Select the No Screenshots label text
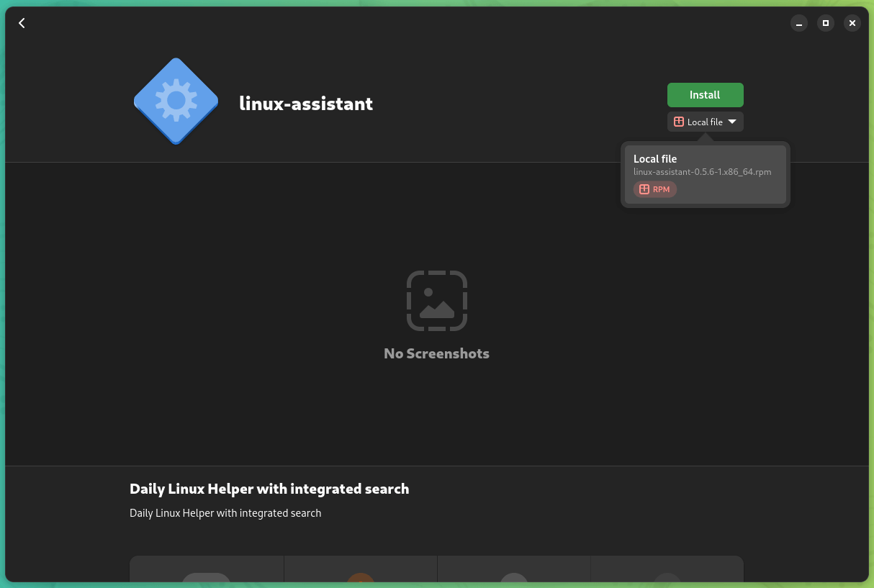This screenshot has height=588, width=874. (x=436, y=353)
